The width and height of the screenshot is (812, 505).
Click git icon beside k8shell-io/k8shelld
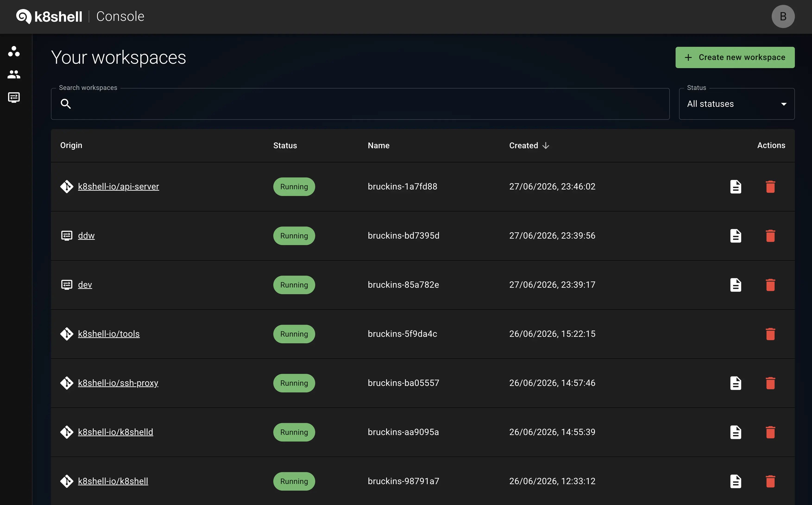tap(67, 432)
